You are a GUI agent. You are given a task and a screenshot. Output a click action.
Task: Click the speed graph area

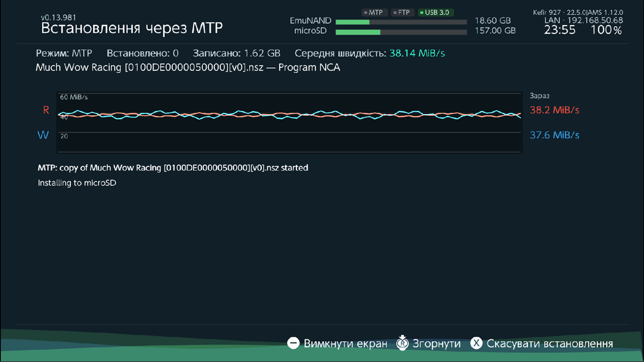[x=289, y=122]
